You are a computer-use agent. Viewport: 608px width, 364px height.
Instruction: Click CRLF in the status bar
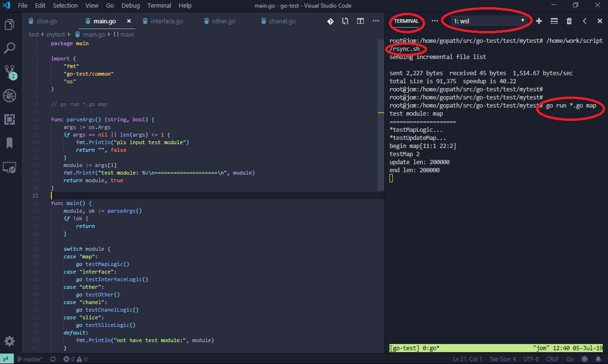point(552,359)
